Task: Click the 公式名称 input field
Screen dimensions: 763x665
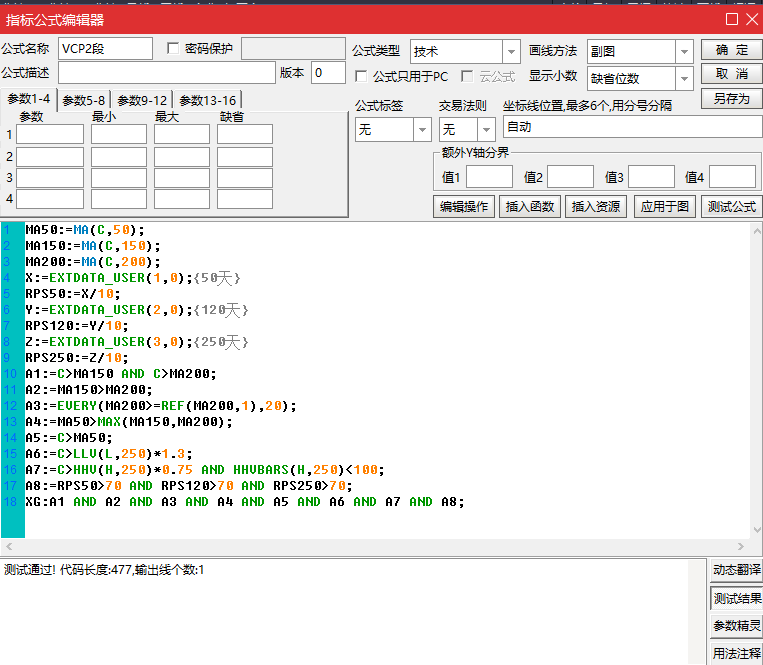Action: pos(105,49)
